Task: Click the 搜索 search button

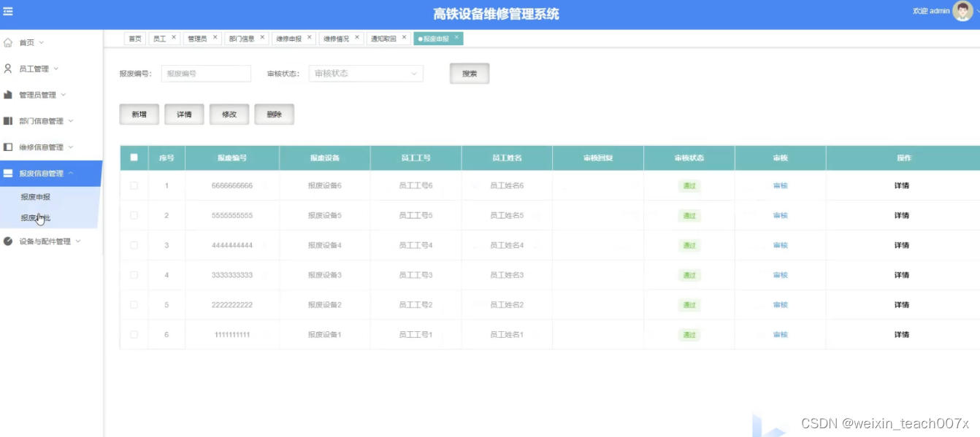Action: click(470, 74)
